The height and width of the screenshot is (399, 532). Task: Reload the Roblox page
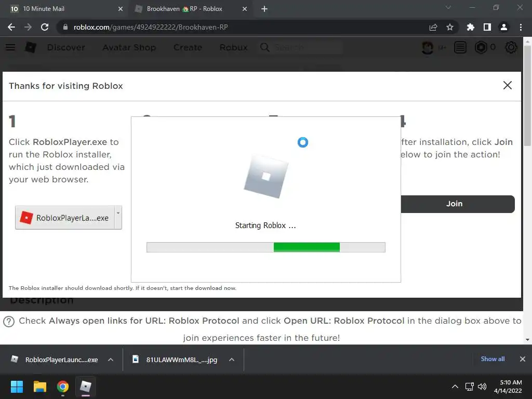pyautogui.click(x=45, y=27)
